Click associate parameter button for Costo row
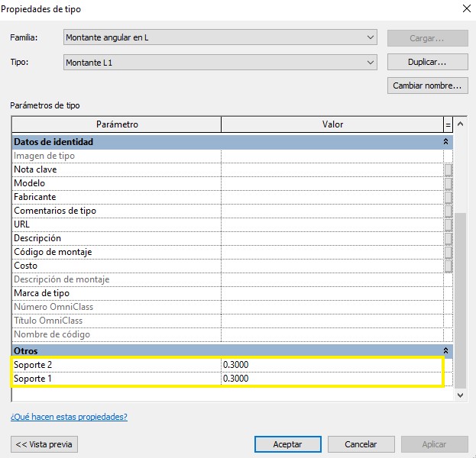The width and height of the screenshot is (476, 458). click(448, 266)
